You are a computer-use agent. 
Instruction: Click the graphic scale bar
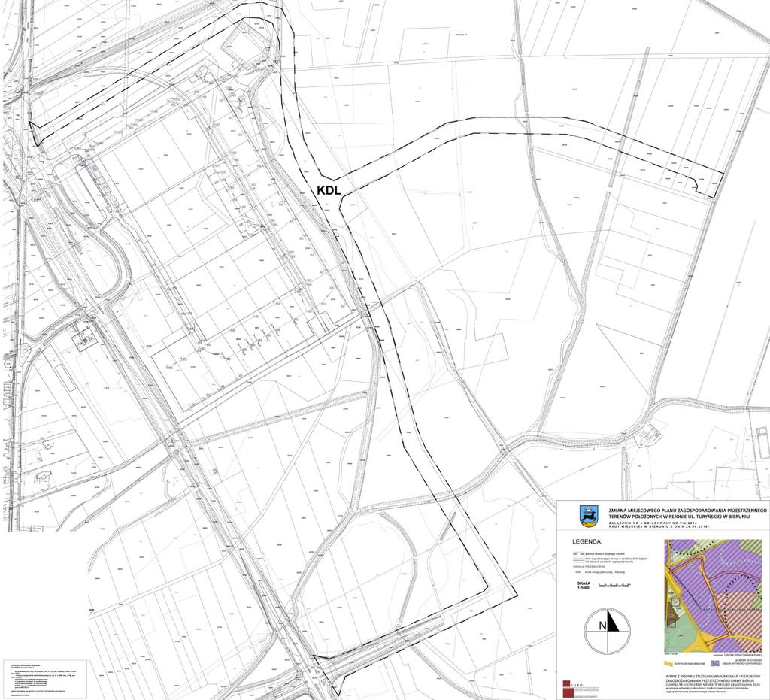pos(615,585)
